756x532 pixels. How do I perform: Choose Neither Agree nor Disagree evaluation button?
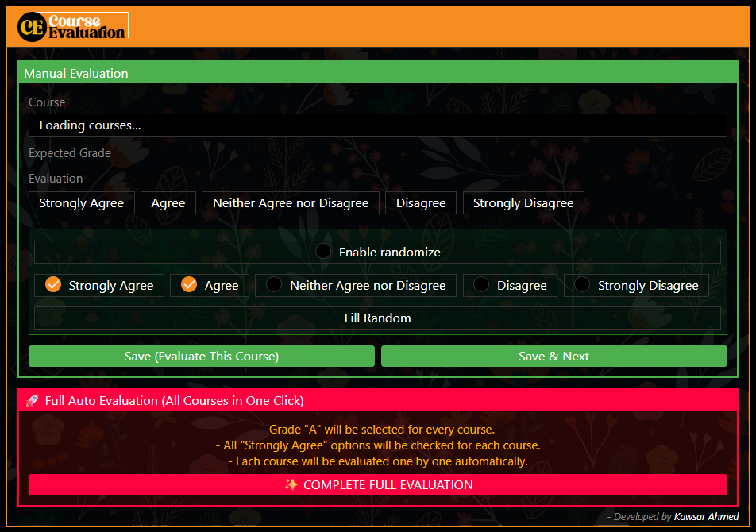[291, 203]
